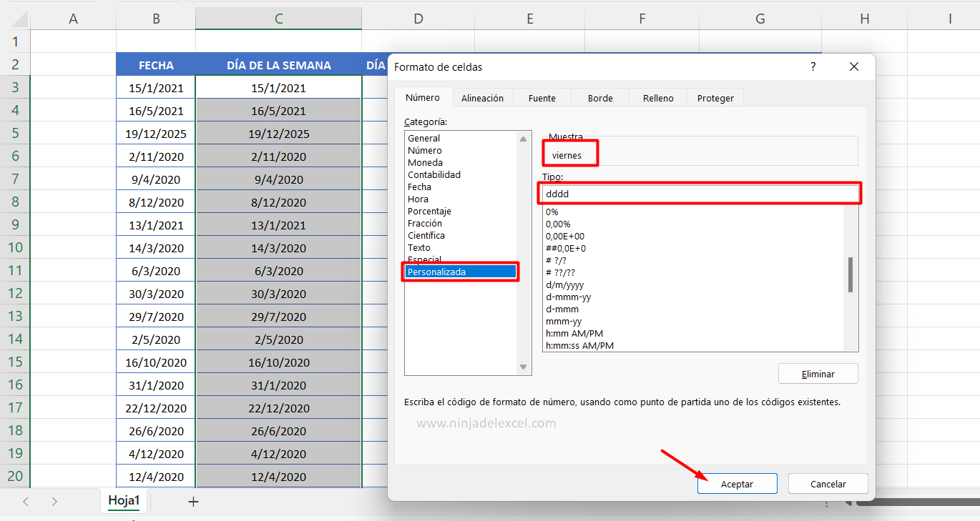Click the dialog help question mark
The height and width of the screenshot is (521, 980).
[x=813, y=66]
